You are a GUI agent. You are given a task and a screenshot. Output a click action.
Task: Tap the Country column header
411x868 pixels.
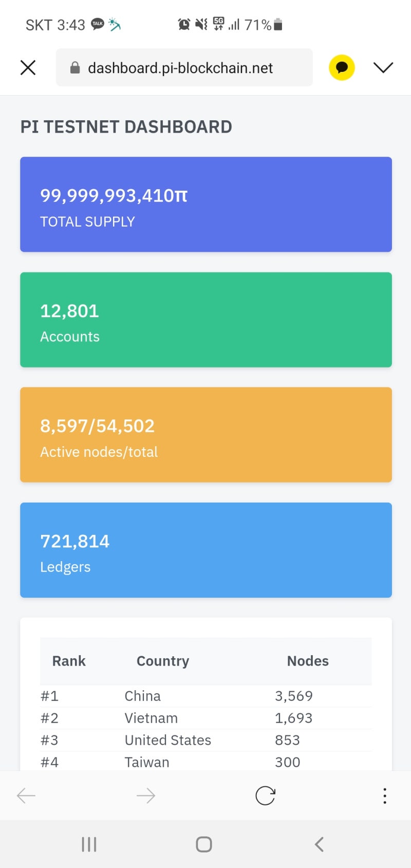(x=163, y=661)
